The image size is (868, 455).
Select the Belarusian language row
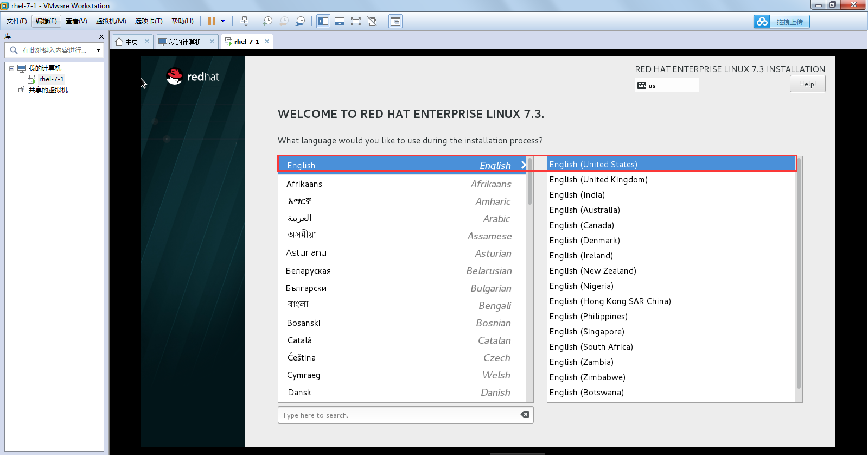point(402,271)
